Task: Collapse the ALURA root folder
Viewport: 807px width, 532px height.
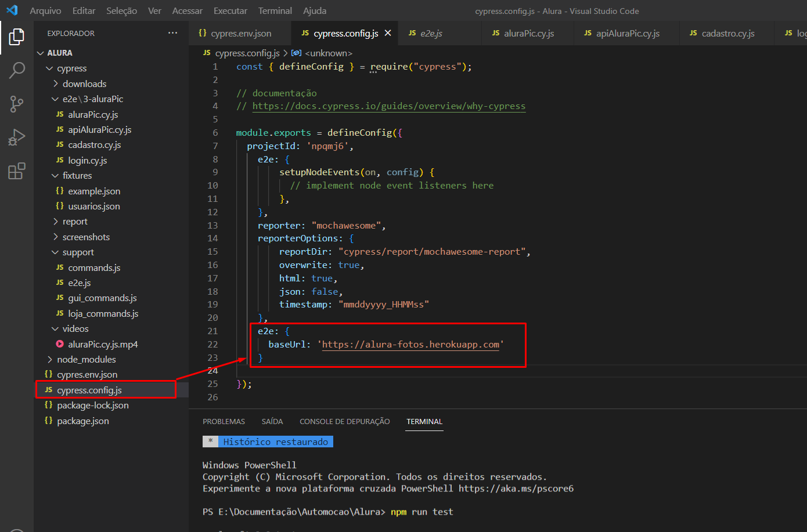Action: pyautogui.click(x=41, y=53)
